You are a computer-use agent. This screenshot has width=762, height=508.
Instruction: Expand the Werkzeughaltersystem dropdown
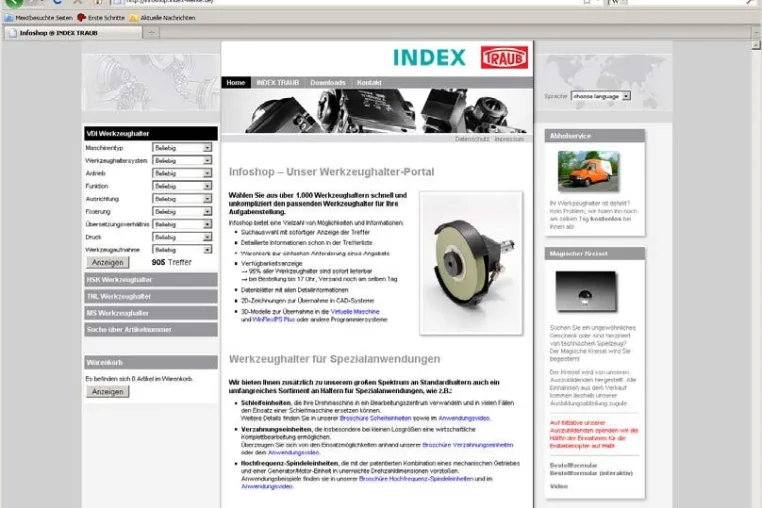tap(182, 160)
